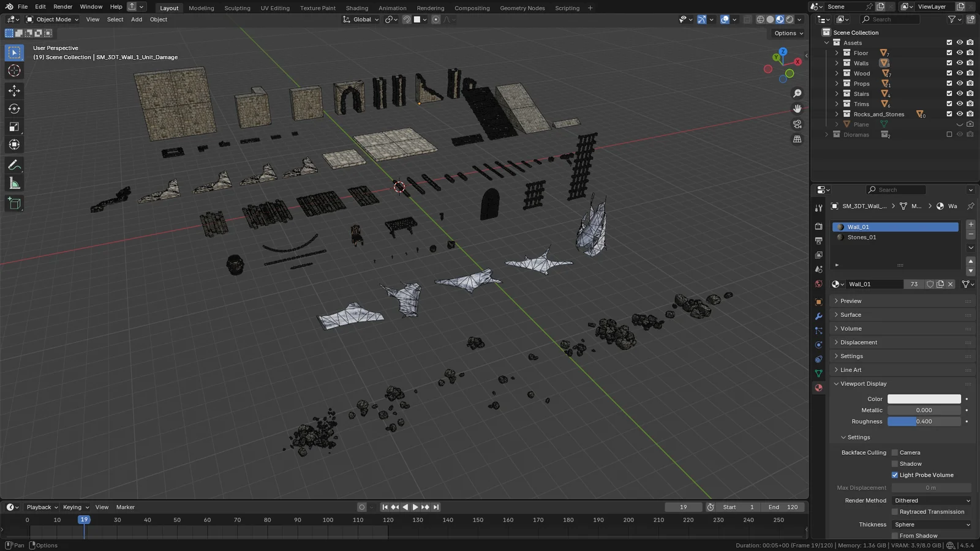Open World properties in the properties panel
The image size is (980, 551).
[818, 283]
